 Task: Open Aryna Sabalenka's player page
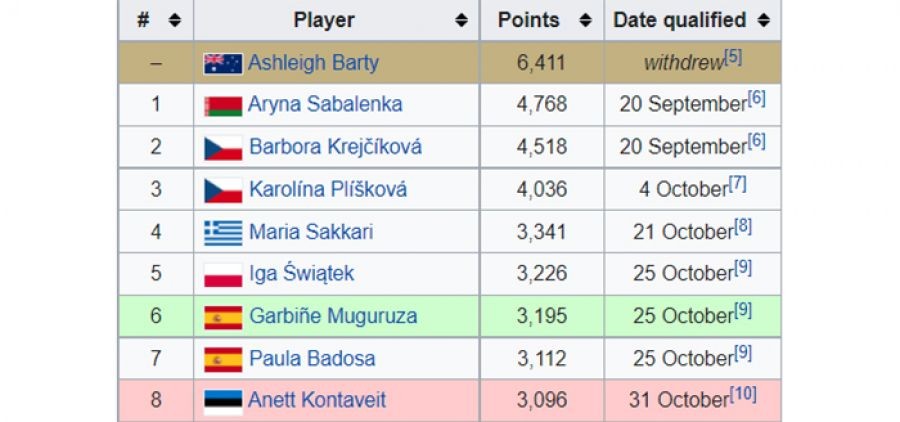click(325, 105)
